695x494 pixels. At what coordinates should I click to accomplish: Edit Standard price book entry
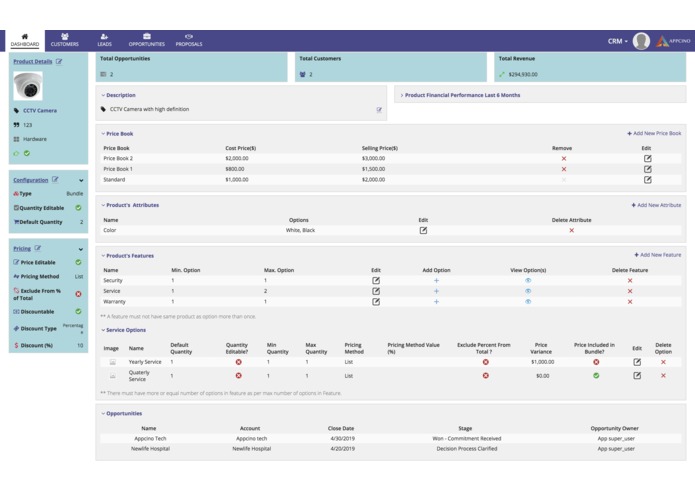click(648, 180)
